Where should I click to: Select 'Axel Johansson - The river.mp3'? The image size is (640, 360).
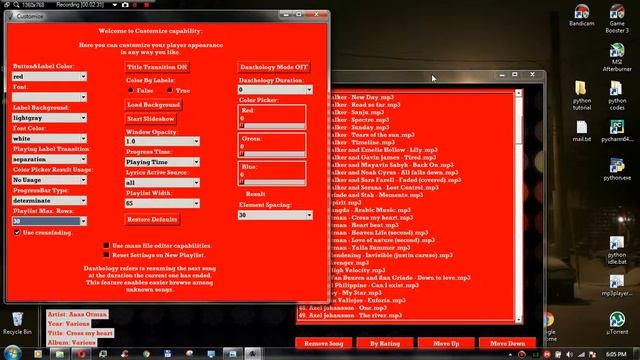coord(351,316)
